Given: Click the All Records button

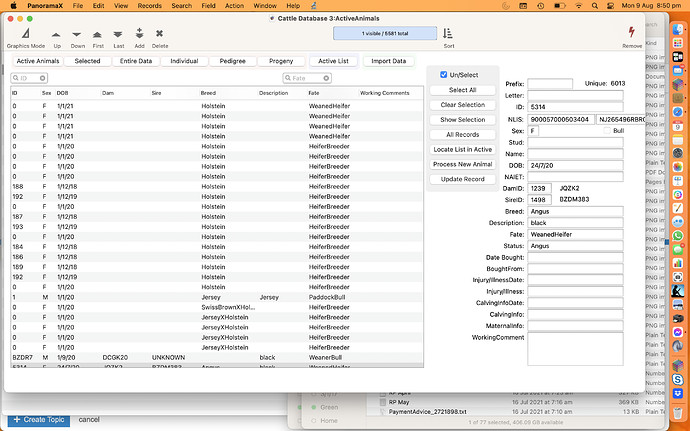Looking at the screenshot, I should point(462,135).
